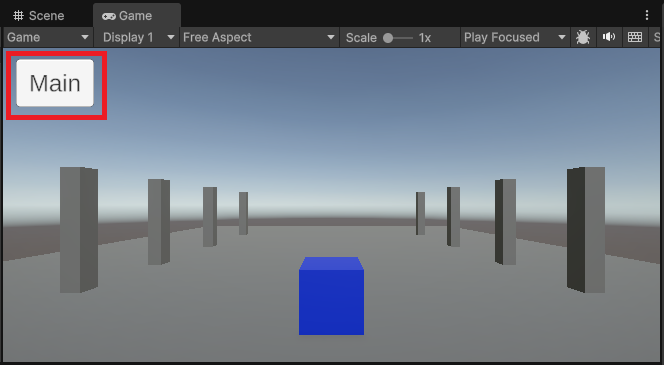The width and height of the screenshot is (664, 365).
Task: Open the Frame Debugger bug icon
Action: [x=583, y=38]
